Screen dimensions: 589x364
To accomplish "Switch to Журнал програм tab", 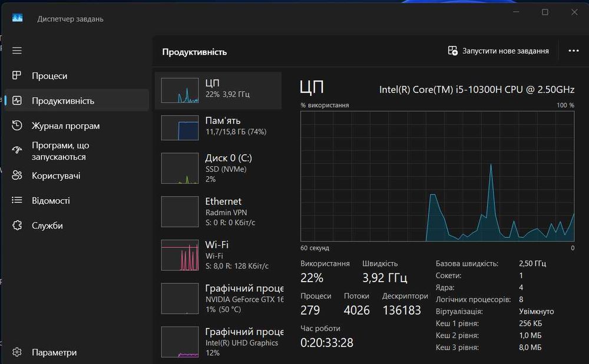I will [77, 125].
